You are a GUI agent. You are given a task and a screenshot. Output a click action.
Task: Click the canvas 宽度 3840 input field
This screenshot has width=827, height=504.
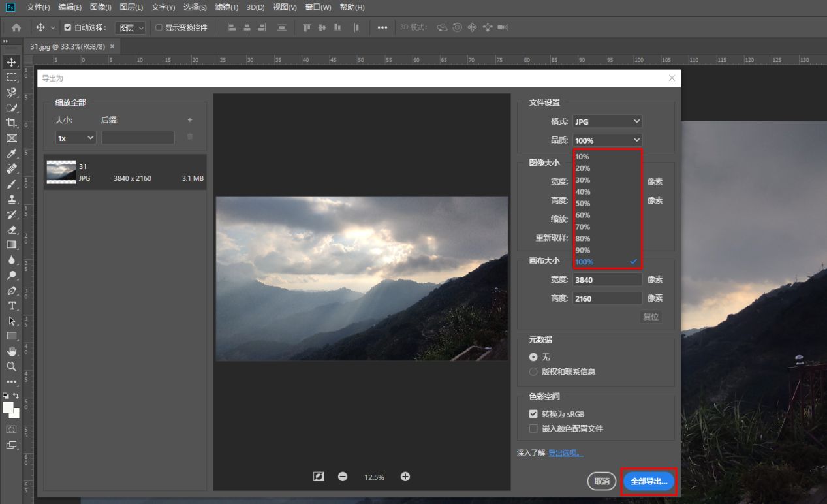[608, 279]
